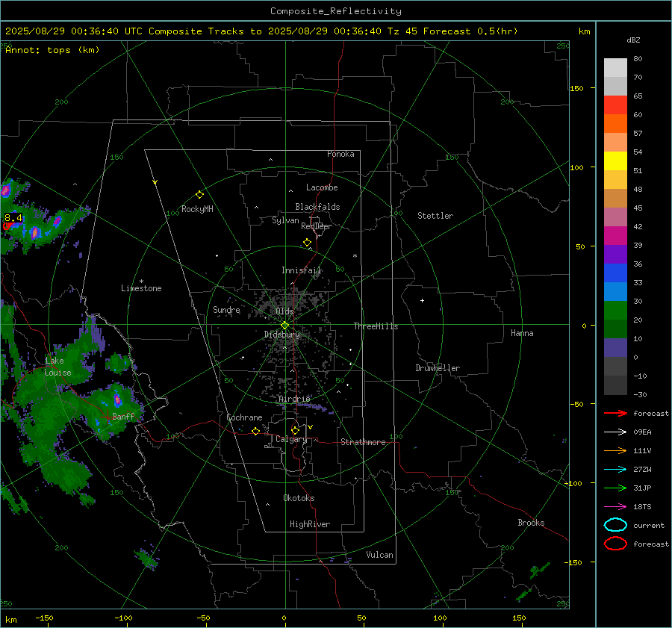Click the Limestone label on map
Image resolution: width=672 pixels, height=628 pixels.
[x=141, y=288]
